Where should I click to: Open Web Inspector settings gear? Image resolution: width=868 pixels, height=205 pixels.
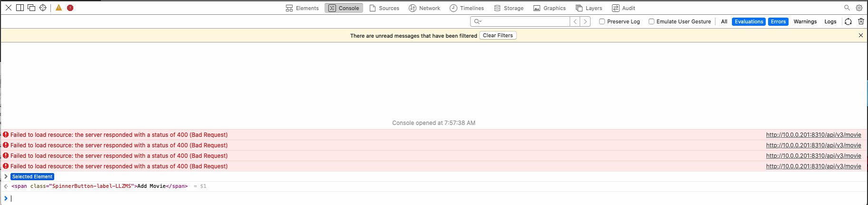pos(859,8)
